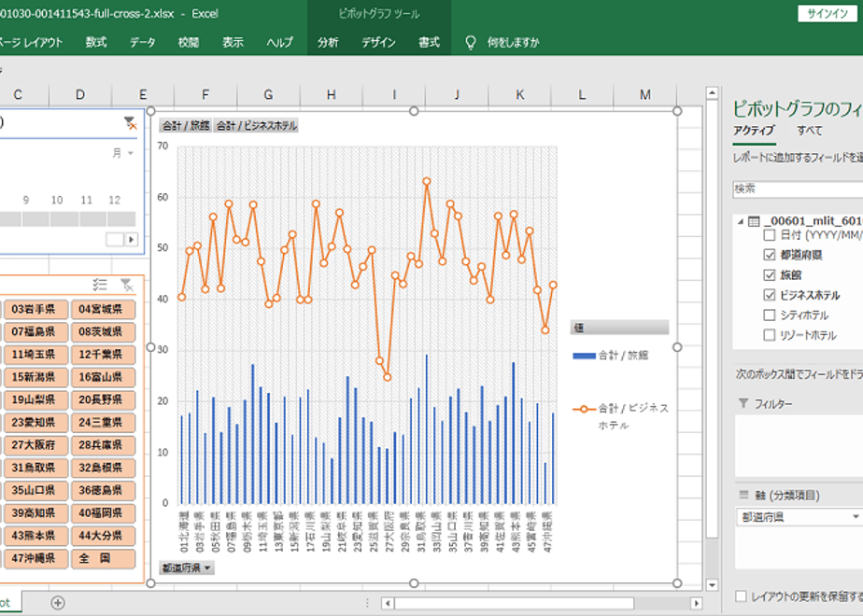Click the 軸 (分類項目) area icon

[x=743, y=495]
